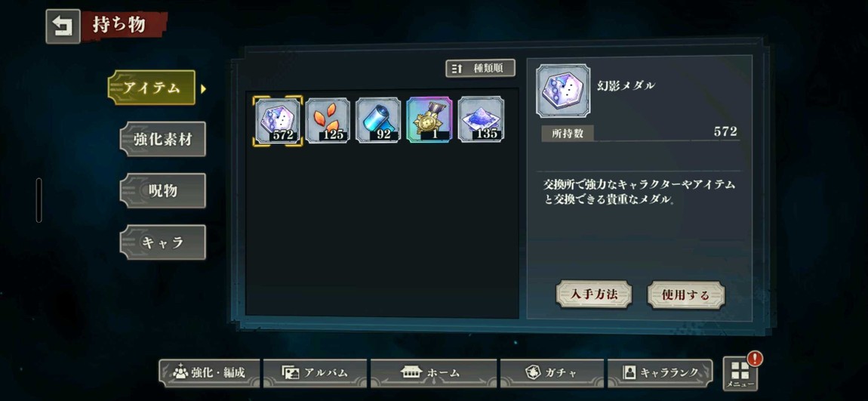Open ガチャ from the bottom bar

coord(552,373)
